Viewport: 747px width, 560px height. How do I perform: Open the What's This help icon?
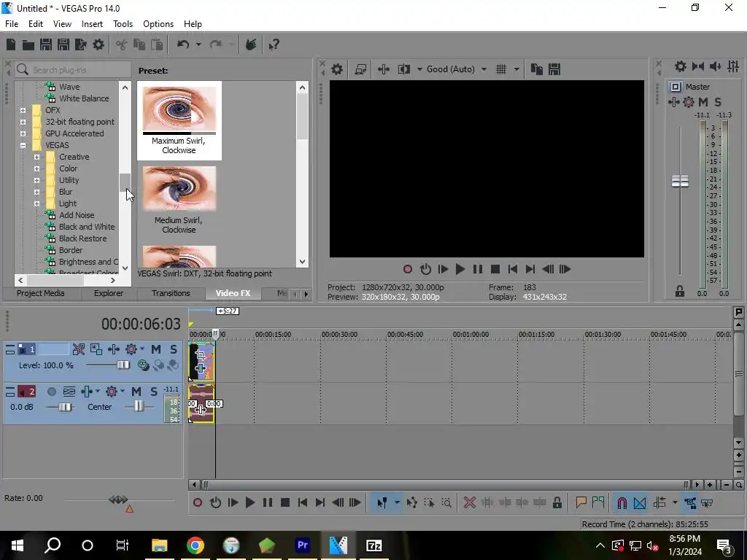pos(274,44)
